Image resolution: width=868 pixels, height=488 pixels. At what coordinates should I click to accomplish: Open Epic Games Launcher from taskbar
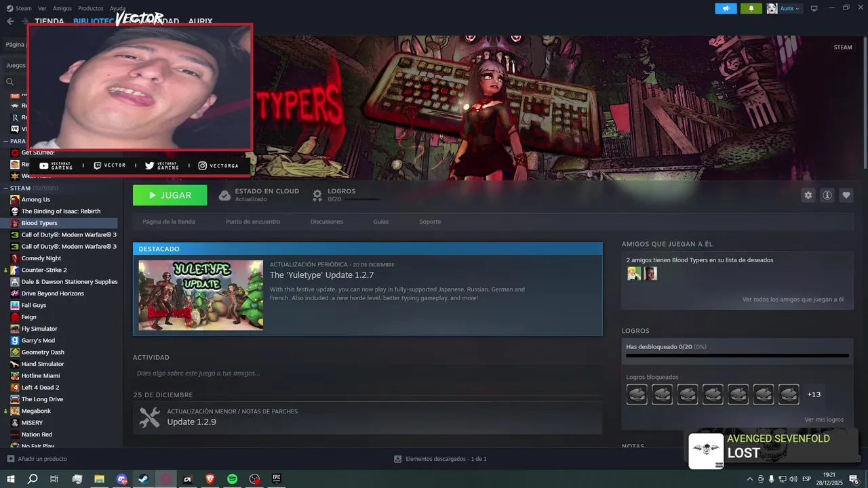277,479
